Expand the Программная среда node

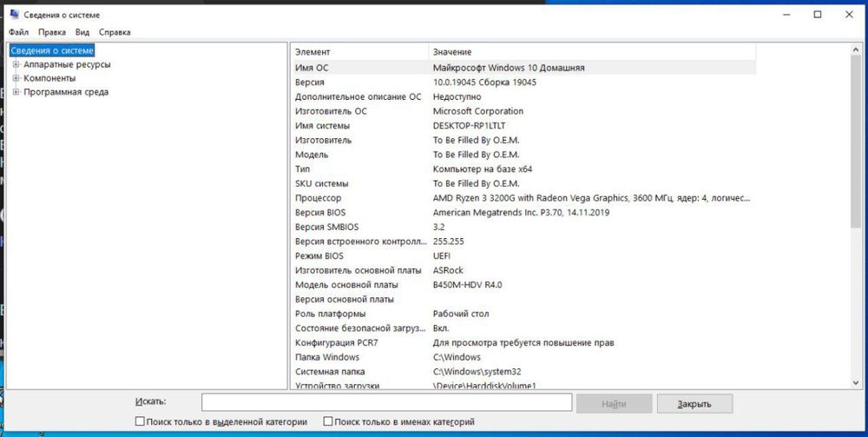pyautogui.click(x=16, y=92)
